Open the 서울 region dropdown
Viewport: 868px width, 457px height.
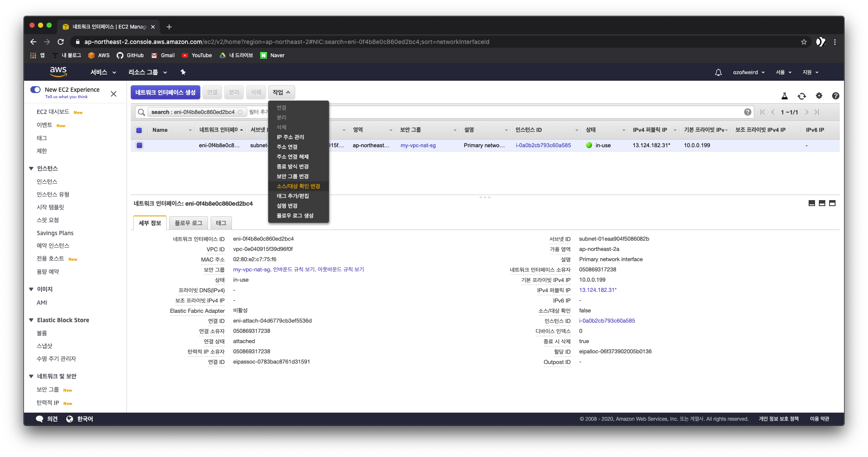pos(784,73)
